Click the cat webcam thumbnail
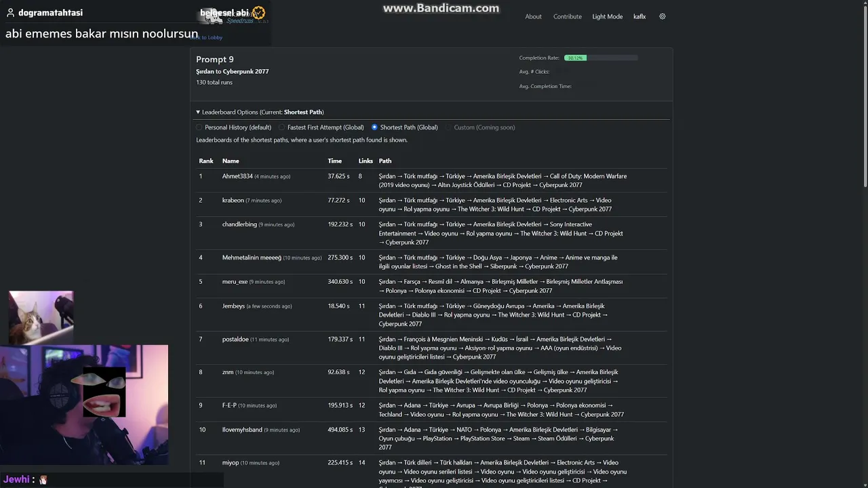 coord(41,318)
